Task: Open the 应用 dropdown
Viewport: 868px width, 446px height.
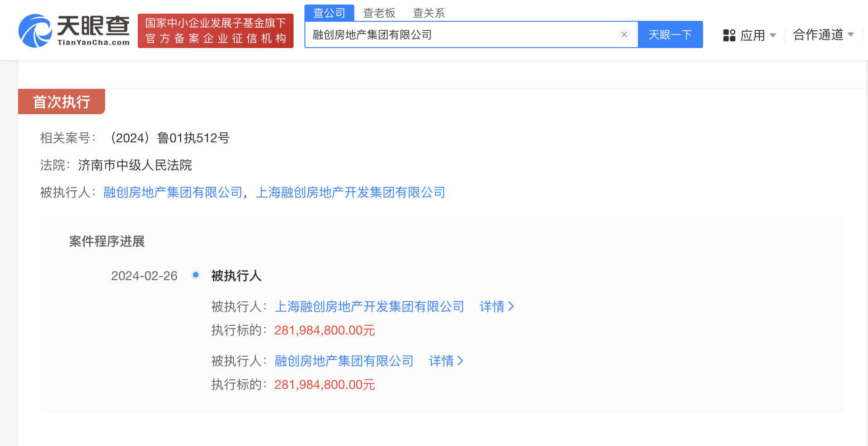Action: [753, 34]
